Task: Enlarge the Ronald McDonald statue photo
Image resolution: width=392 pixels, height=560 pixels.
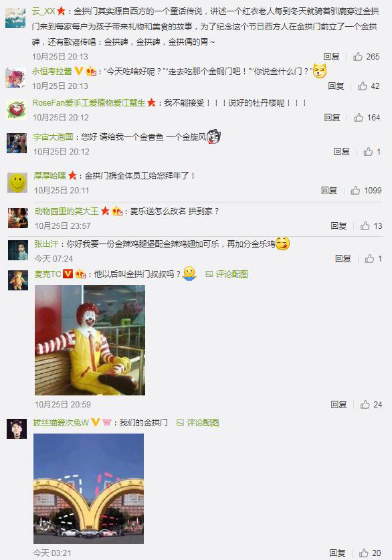Action: (x=90, y=340)
